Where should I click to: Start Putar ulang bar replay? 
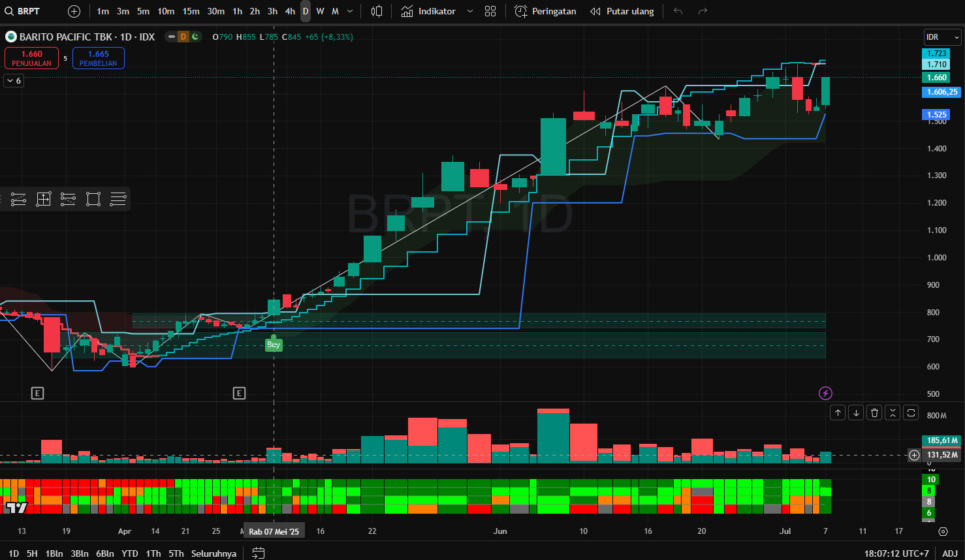coord(622,11)
